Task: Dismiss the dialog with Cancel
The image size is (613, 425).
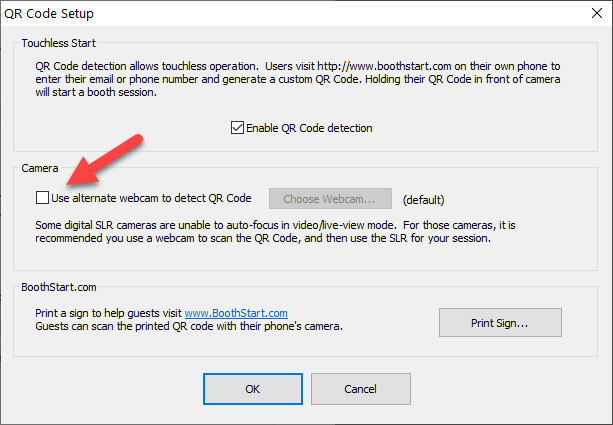Action: coord(360,389)
